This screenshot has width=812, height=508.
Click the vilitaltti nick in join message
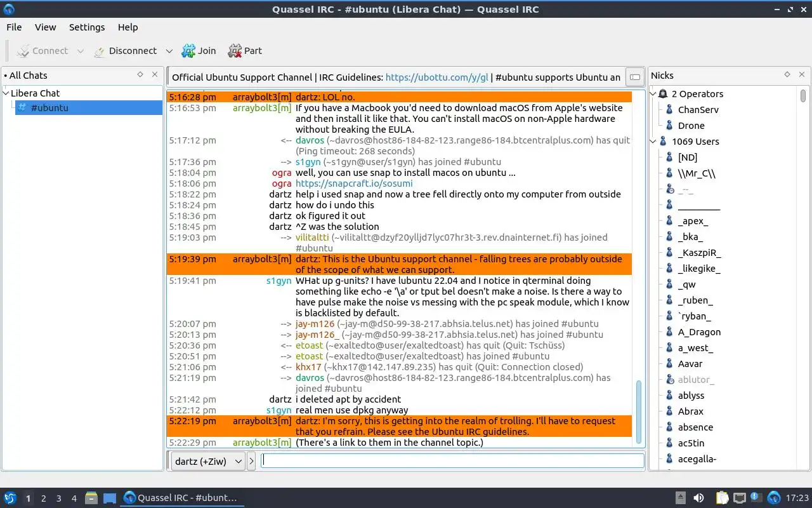[x=312, y=237]
